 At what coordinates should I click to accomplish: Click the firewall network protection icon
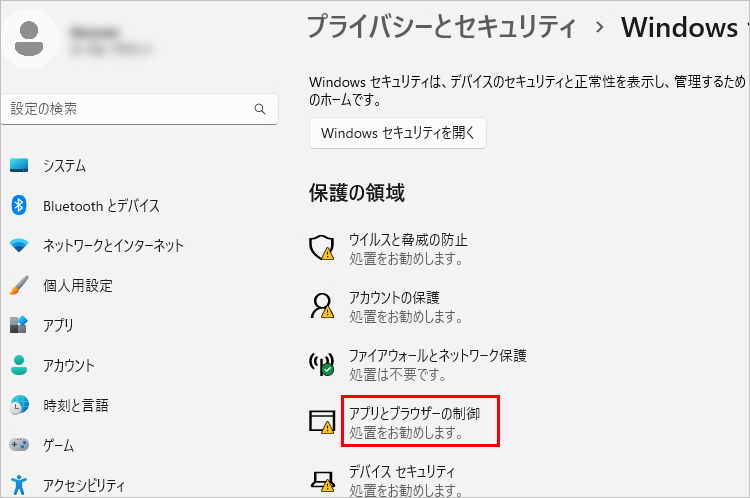pyautogui.click(x=321, y=363)
